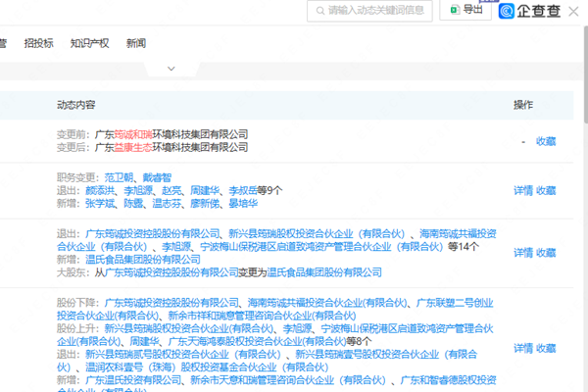Expand the chevron below the tabs
Screen dimensions: 588x392
pos(171,69)
